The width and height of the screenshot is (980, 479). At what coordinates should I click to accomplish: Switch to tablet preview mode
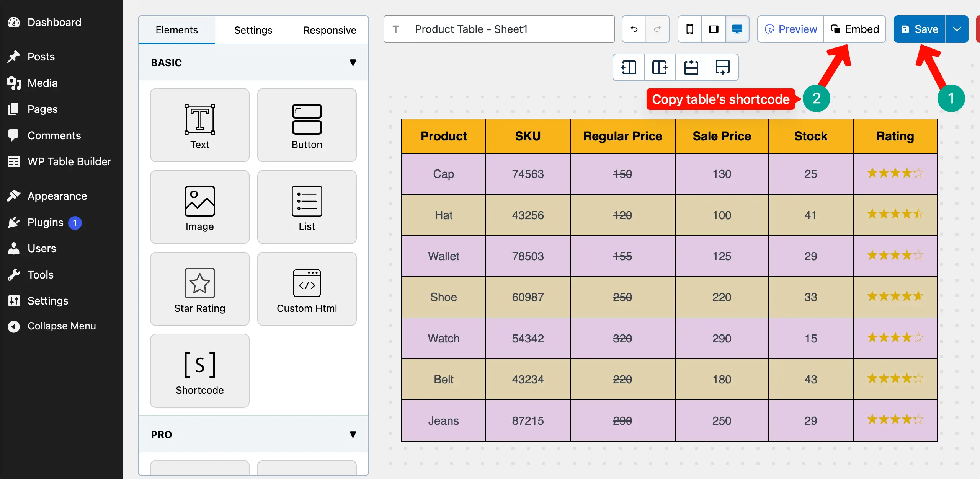click(714, 29)
